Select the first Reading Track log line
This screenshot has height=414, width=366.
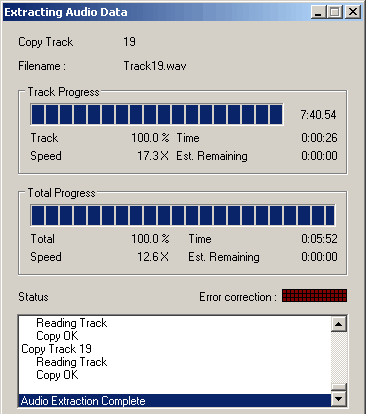point(72,323)
